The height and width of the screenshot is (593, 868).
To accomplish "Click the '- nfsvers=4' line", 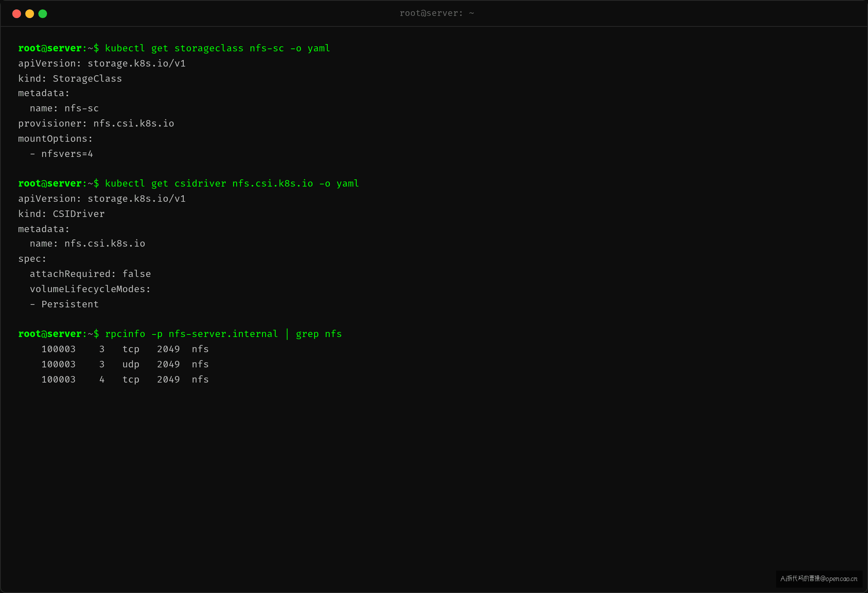I will click(x=61, y=154).
